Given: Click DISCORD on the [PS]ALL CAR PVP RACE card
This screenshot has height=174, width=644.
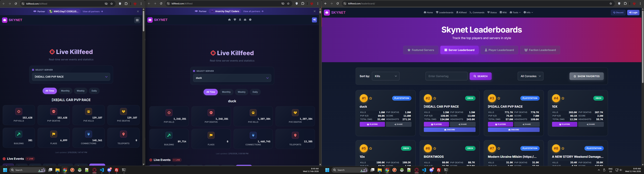Looking at the screenshot, I should (513, 130).
